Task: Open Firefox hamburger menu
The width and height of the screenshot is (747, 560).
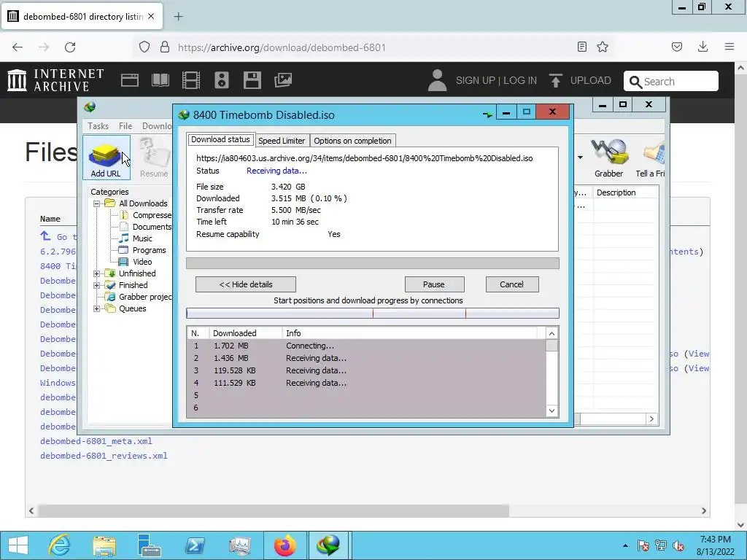Action: click(729, 47)
